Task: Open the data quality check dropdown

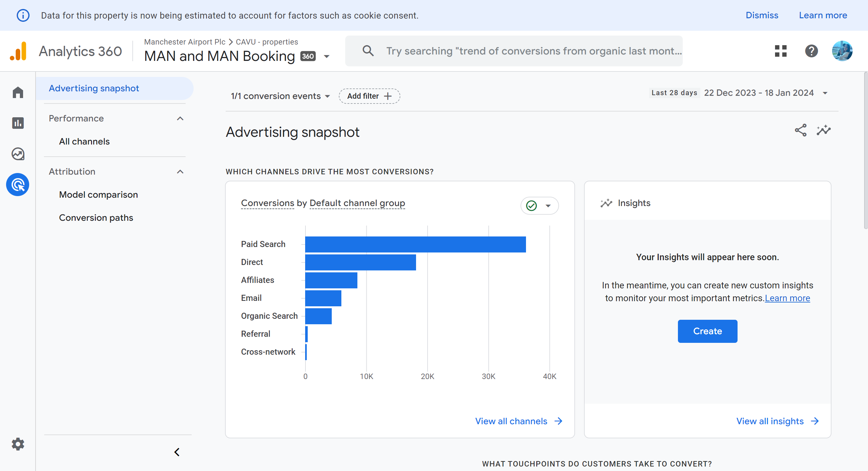Action: [539, 205]
